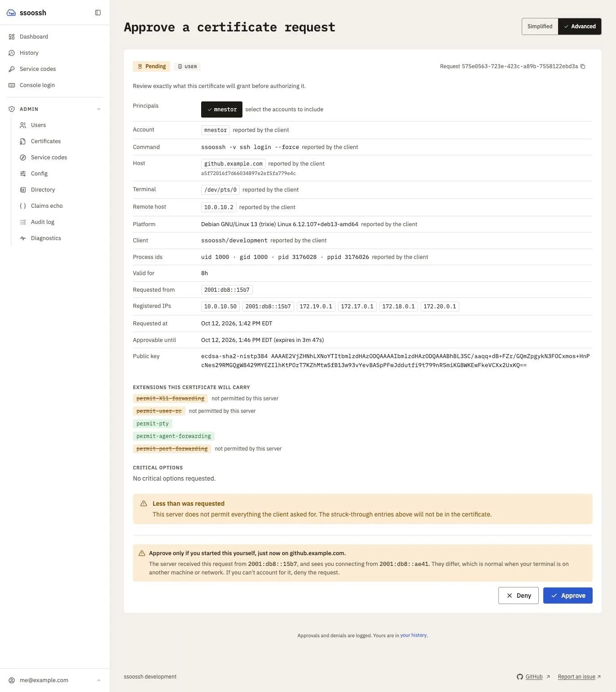Open the 'your history' link
616x692 pixels.
pyautogui.click(x=413, y=635)
